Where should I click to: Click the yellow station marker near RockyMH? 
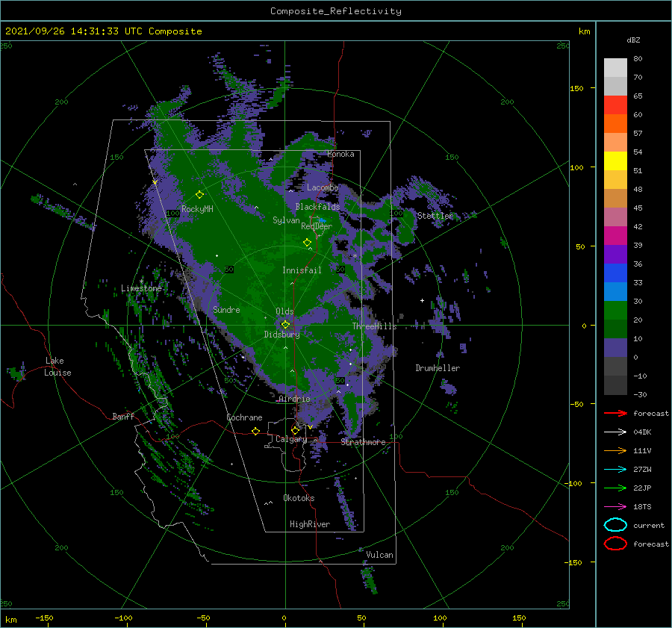pos(199,195)
